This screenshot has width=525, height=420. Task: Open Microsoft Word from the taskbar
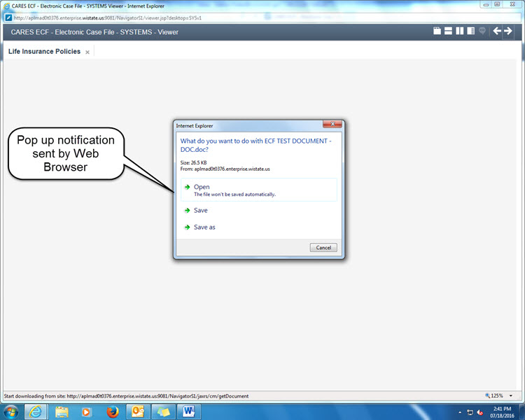coord(188,412)
